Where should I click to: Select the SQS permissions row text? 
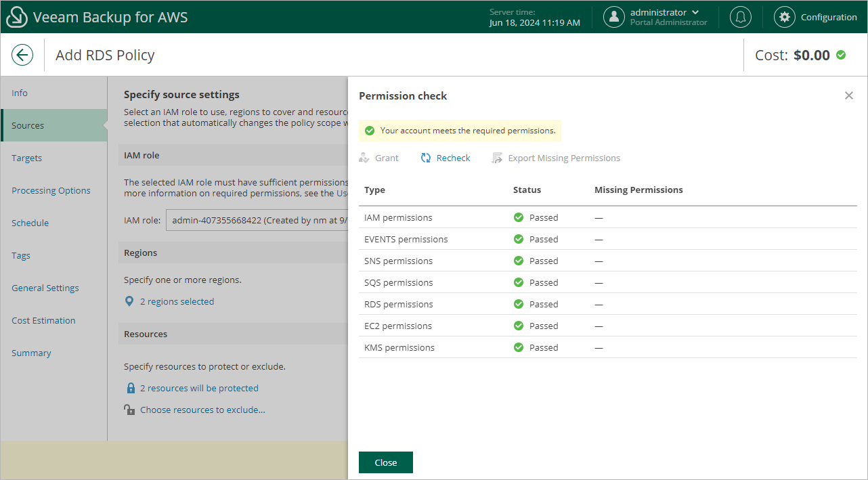pyautogui.click(x=398, y=282)
